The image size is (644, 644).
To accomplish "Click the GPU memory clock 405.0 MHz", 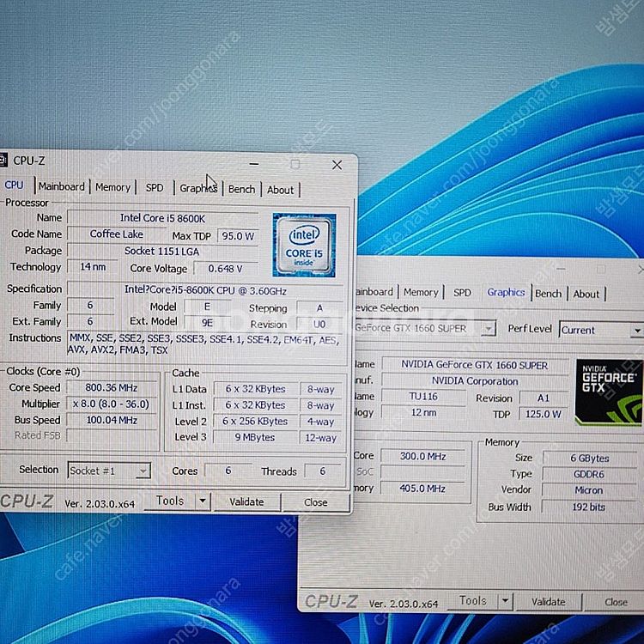I will click(x=423, y=489).
